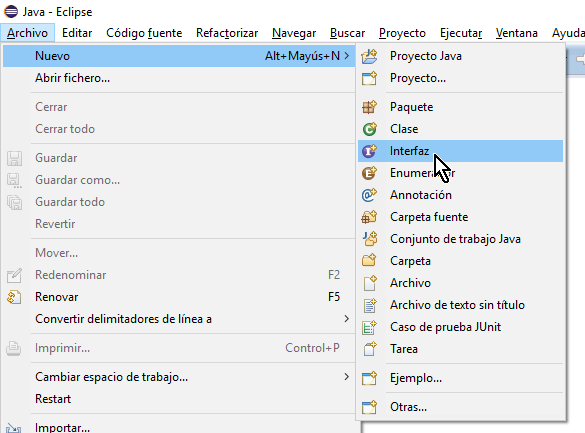The image size is (585, 433).
Task: Click the green Clase class icon
Action: (x=369, y=129)
